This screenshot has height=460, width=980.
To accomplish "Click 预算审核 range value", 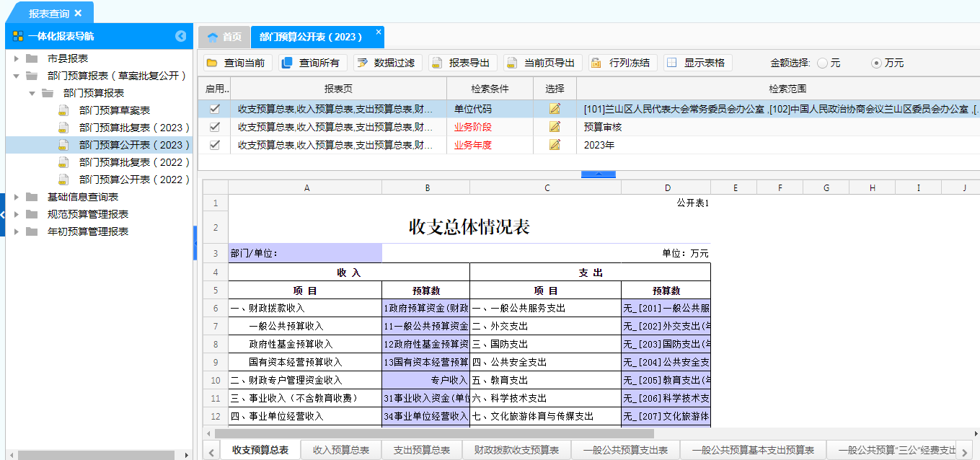I will [x=603, y=127].
